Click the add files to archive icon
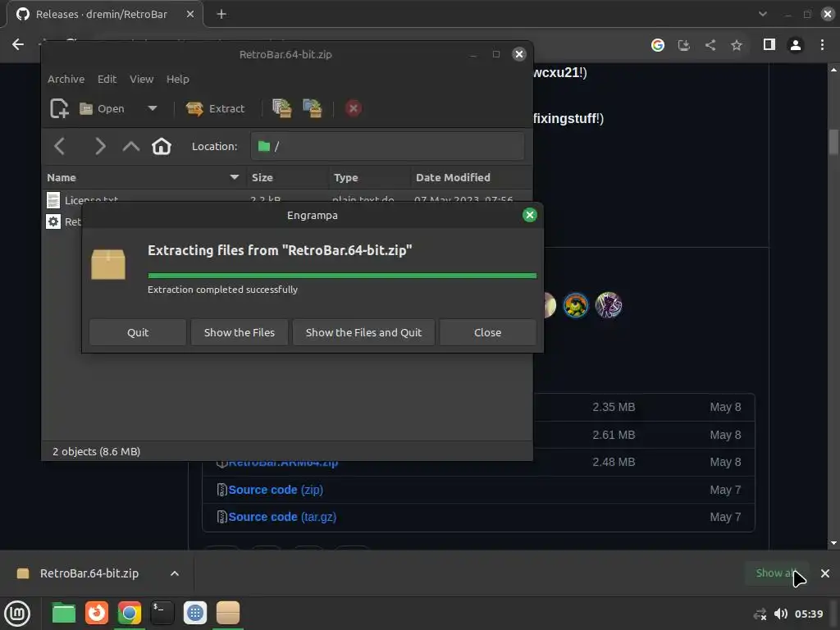The image size is (840, 630). 282,108
